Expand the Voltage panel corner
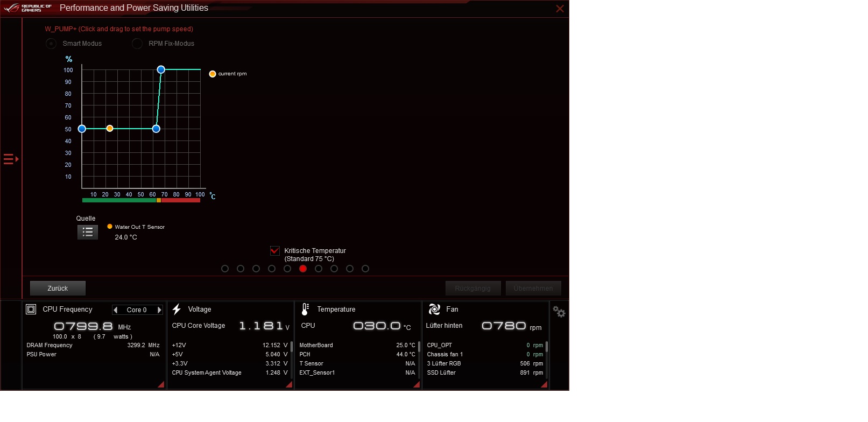This screenshot has width=868, height=422. click(x=289, y=384)
